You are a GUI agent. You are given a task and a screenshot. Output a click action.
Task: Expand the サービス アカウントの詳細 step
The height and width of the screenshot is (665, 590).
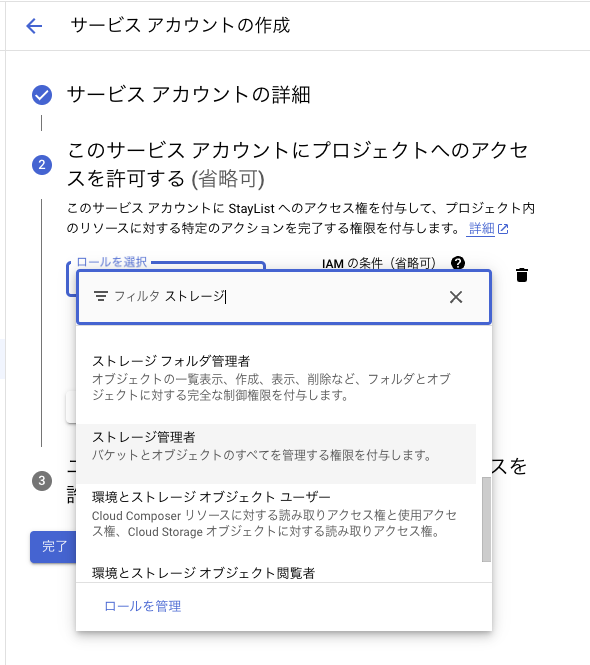point(189,95)
